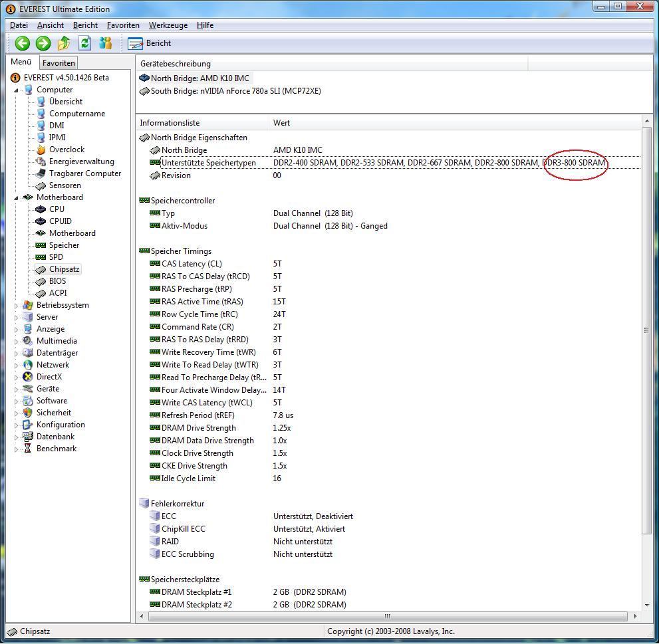Open the Hilfe menu

click(x=205, y=25)
